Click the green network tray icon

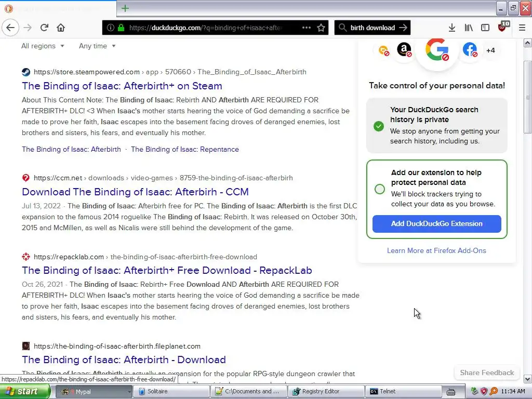pos(474,391)
